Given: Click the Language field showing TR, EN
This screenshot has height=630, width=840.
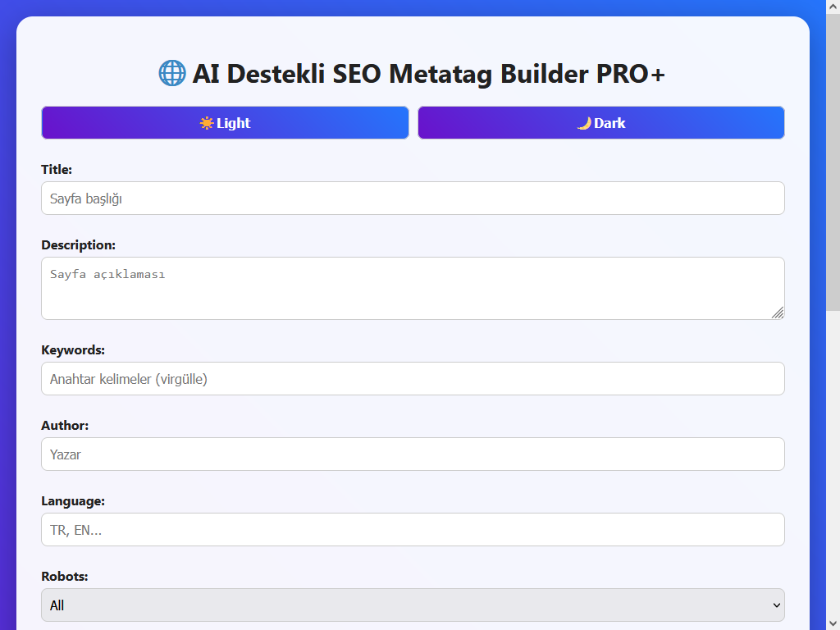Looking at the screenshot, I should (413, 529).
